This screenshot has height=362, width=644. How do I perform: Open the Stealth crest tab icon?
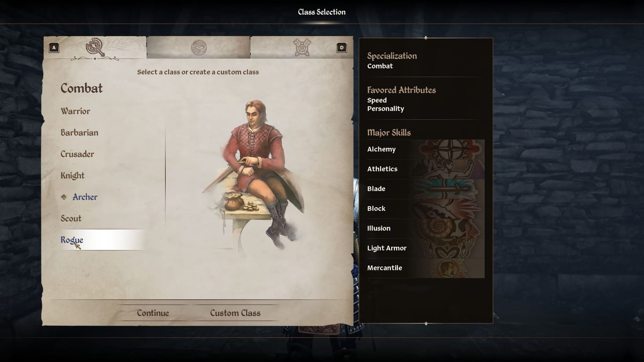(302, 47)
